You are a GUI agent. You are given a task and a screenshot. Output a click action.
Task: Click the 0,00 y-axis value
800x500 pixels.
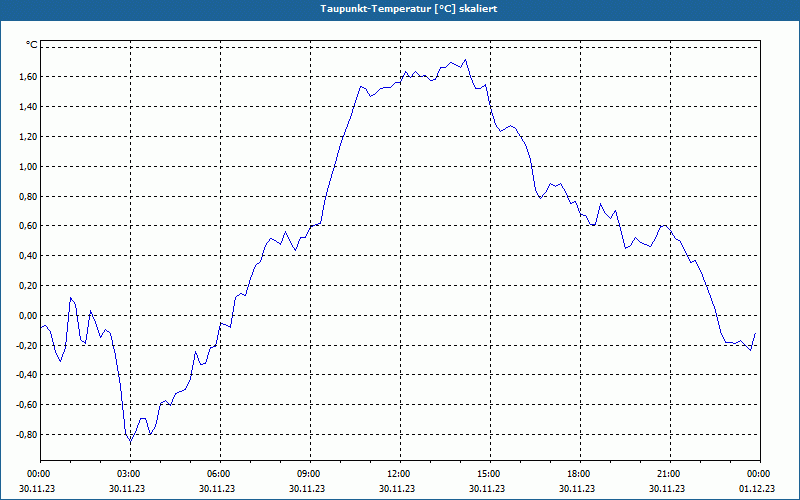point(28,315)
